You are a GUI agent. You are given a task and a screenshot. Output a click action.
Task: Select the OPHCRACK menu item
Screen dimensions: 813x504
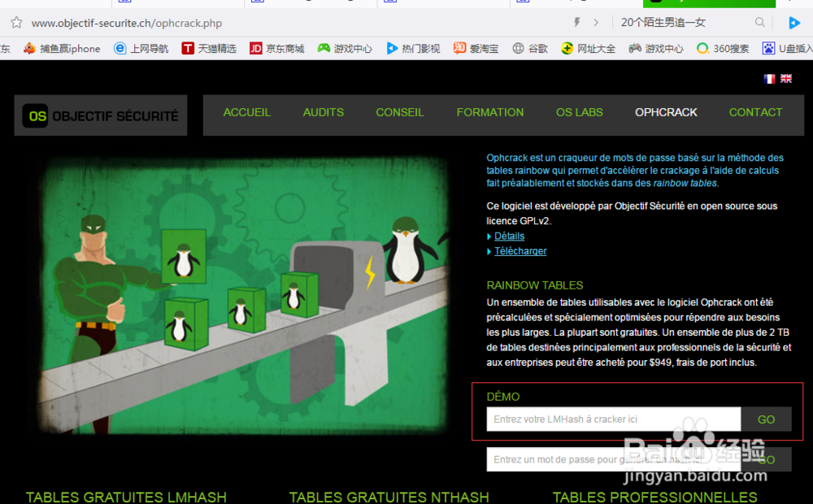[x=666, y=112]
